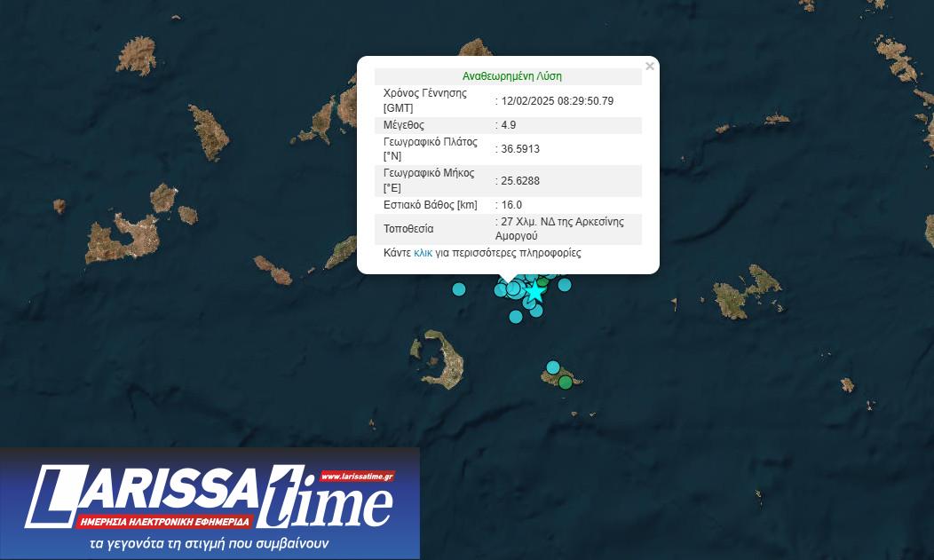Click the newspaper slogan under the logo
This screenshot has width=934, height=560.
[x=210, y=543]
